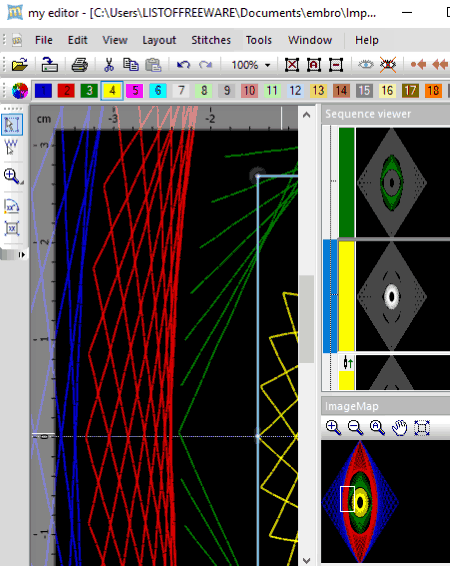Select the hand pan tool in ImageMap
The height and width of the screenshot is (566, 450).
point(399,428)
